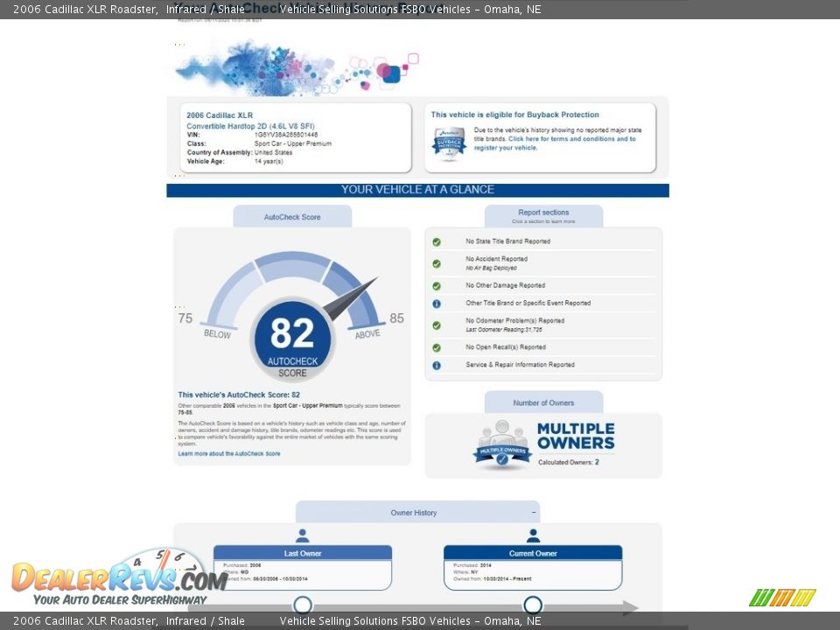Viewport: 840px width, 630px height.
Task: Click the info icon for Service & Repair Information
Action: point(437,366)
